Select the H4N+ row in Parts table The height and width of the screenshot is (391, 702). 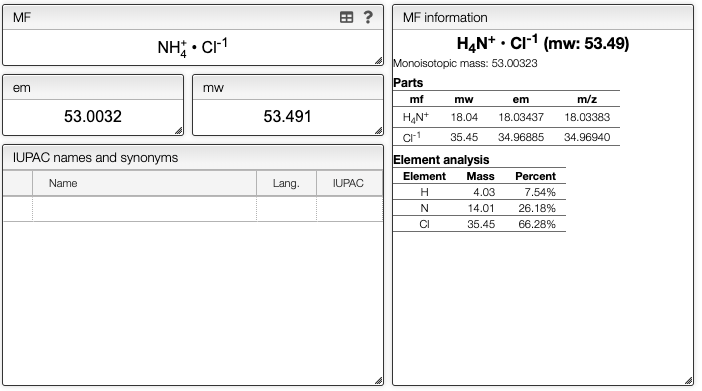[506, 117]
